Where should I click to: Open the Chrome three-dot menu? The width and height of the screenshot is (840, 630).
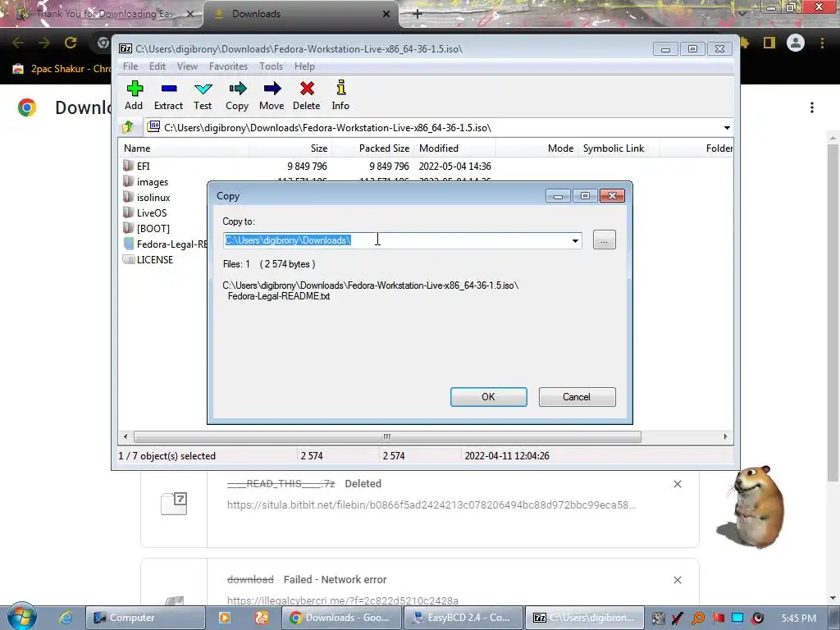[822, 43]
